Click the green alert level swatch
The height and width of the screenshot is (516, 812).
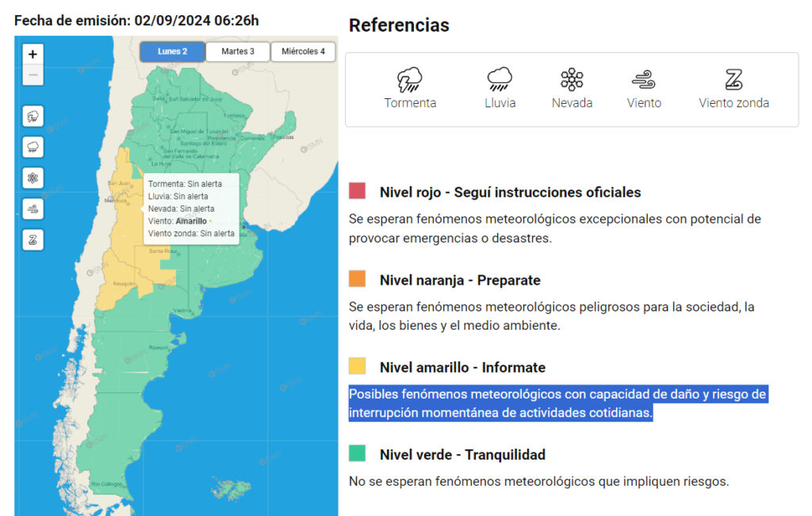point(358,453)
